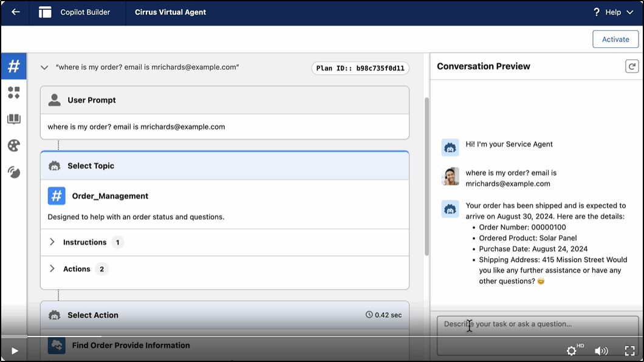644x362 pixels.
Task: Open the video settings gear icon
Action: click(571, 350)
